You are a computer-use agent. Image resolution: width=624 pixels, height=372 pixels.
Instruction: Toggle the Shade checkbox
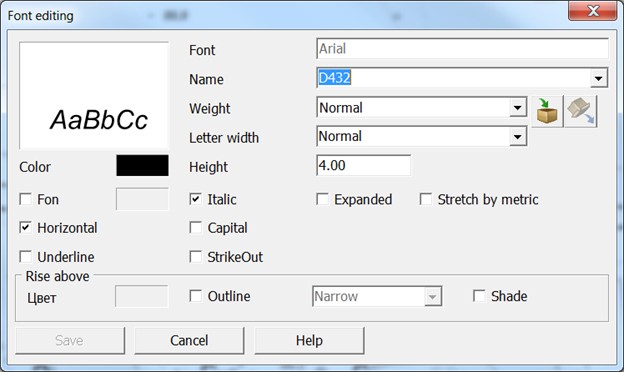click(x=479, y=296)
